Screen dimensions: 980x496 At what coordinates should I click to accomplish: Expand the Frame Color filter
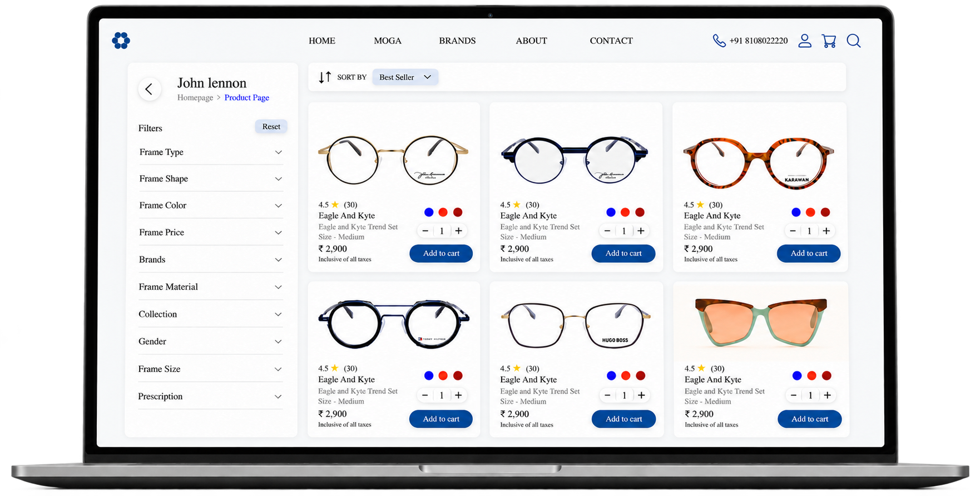[211, 205]
